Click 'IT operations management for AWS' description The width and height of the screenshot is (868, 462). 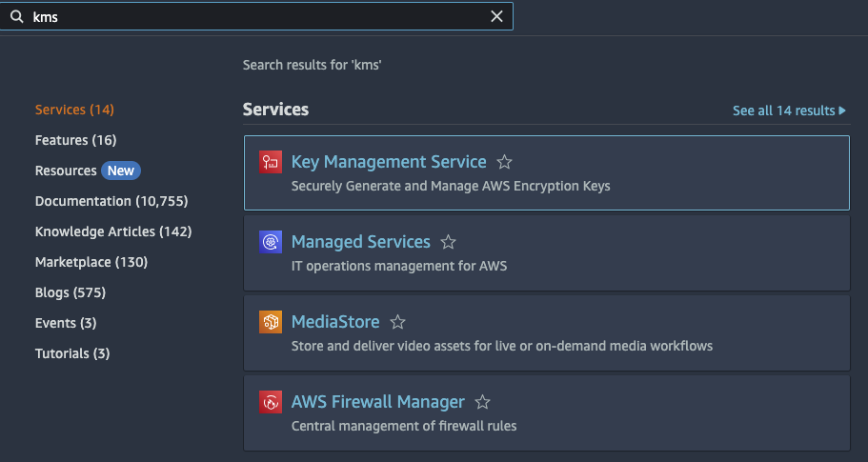click(x=399, y=266)
